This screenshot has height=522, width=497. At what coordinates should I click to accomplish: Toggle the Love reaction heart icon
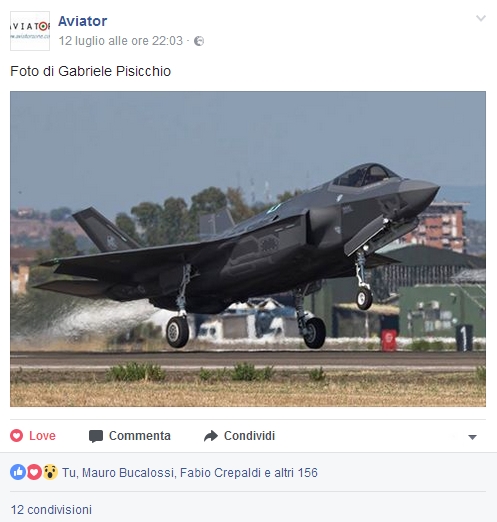[16, 436]
